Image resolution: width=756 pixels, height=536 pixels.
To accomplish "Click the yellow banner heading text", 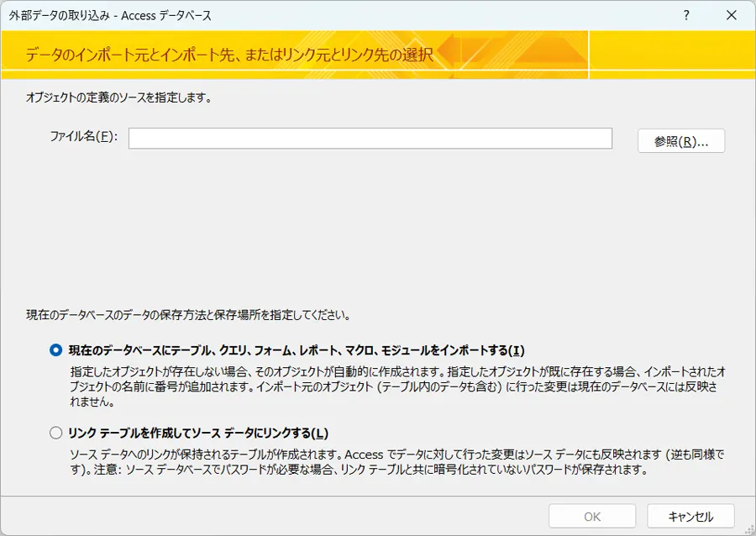I will pos(229,55).
